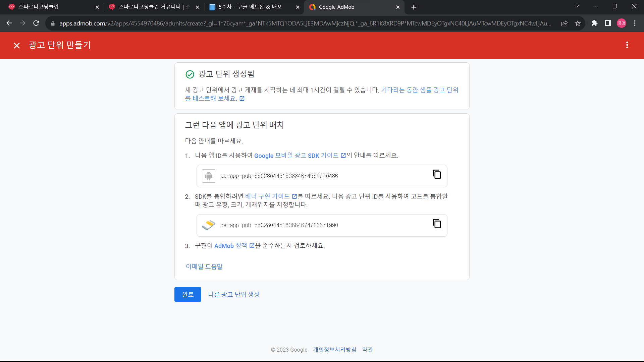Click the blue 완료 button
Screen dimensions: 644x362
tap(188, 294)
